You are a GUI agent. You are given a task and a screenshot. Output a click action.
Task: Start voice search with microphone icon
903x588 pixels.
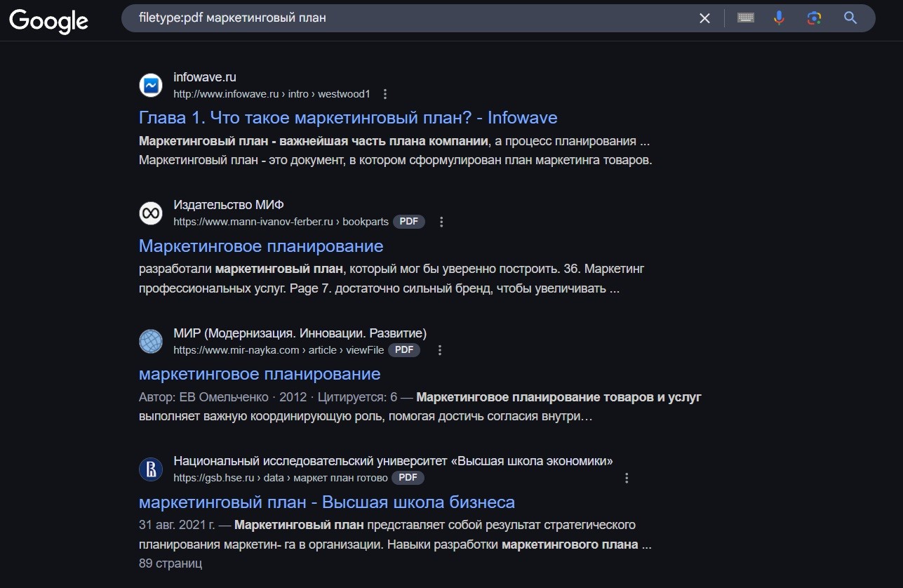coord(779,18)
